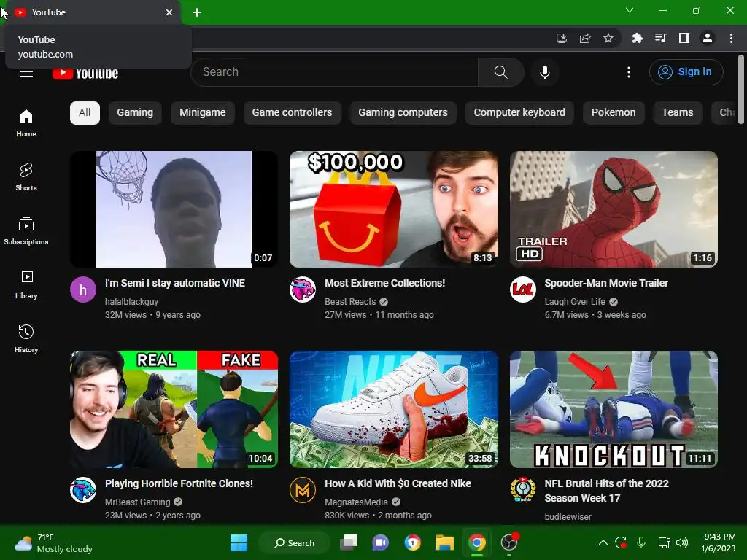Select the Gaming computers chip
This screenshot has width=747, height=560.
click(403, 113)
